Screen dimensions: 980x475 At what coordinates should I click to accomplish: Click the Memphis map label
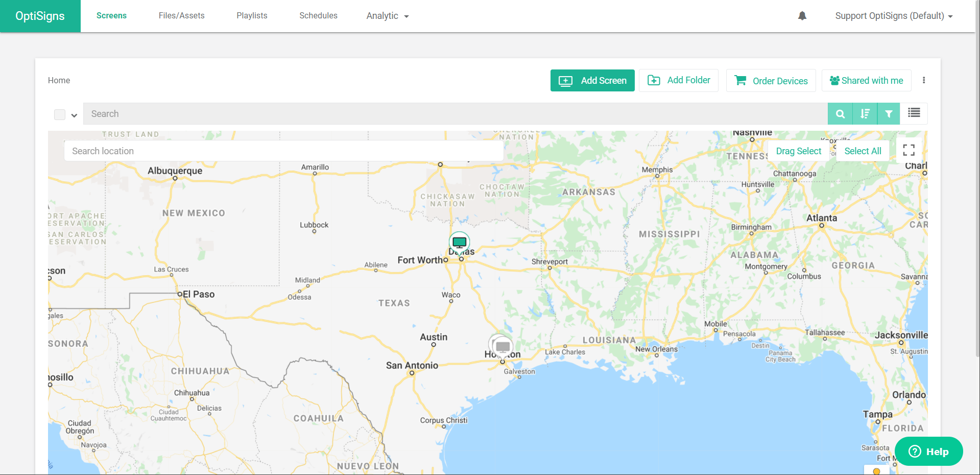[657, 170]
